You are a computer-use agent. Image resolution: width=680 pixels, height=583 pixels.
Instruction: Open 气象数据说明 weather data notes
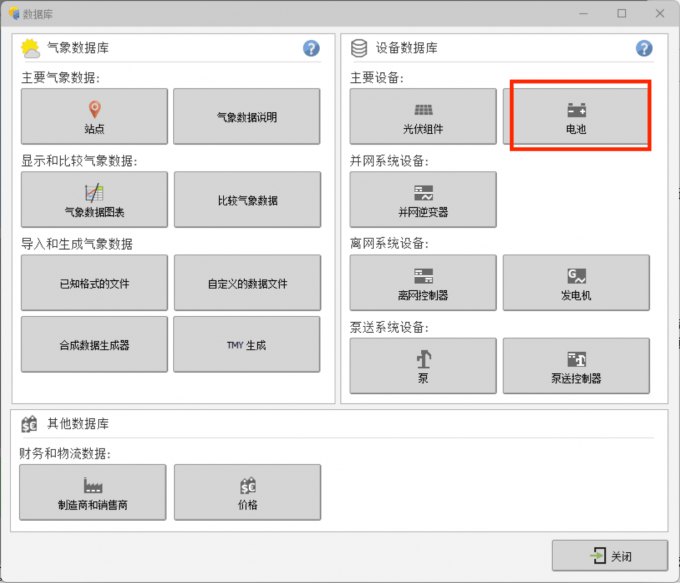[x=247, y=116]
